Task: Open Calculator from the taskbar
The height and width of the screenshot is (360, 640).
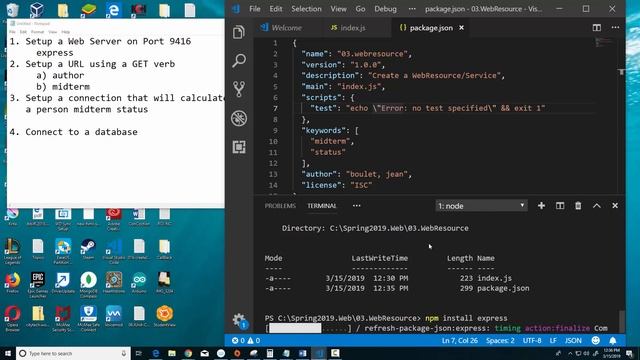Action: click(x=270, y=353)
